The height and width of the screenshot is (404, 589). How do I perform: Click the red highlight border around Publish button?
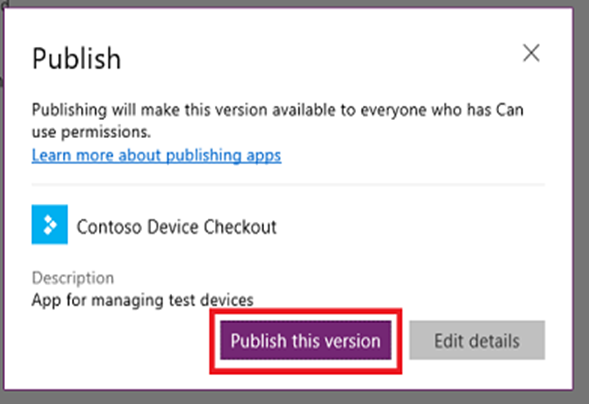pos(305,311)
